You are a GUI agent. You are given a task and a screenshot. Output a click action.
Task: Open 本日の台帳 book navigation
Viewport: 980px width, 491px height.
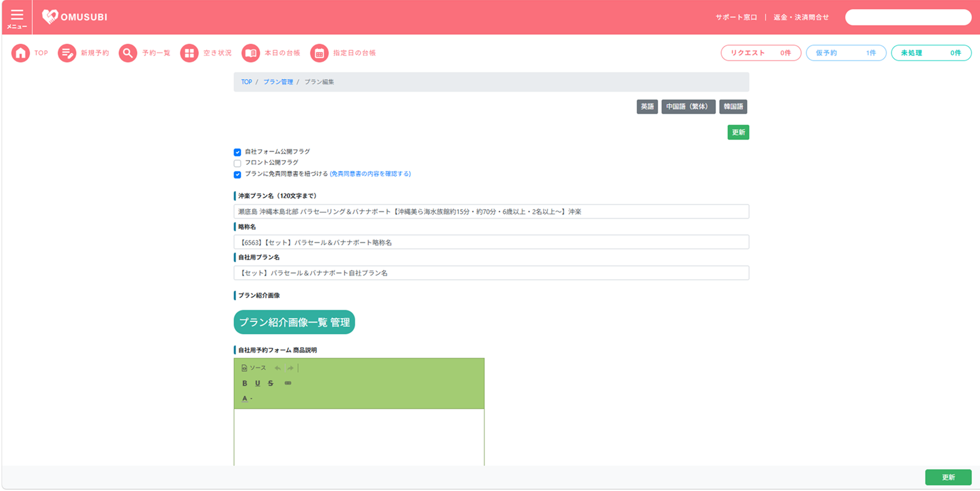tap(271, 53)
